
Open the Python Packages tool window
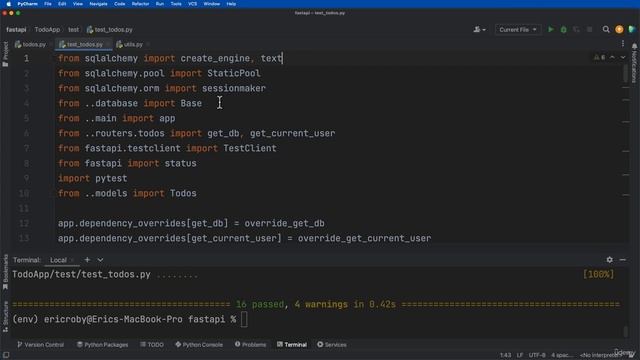tap(102, 344)
